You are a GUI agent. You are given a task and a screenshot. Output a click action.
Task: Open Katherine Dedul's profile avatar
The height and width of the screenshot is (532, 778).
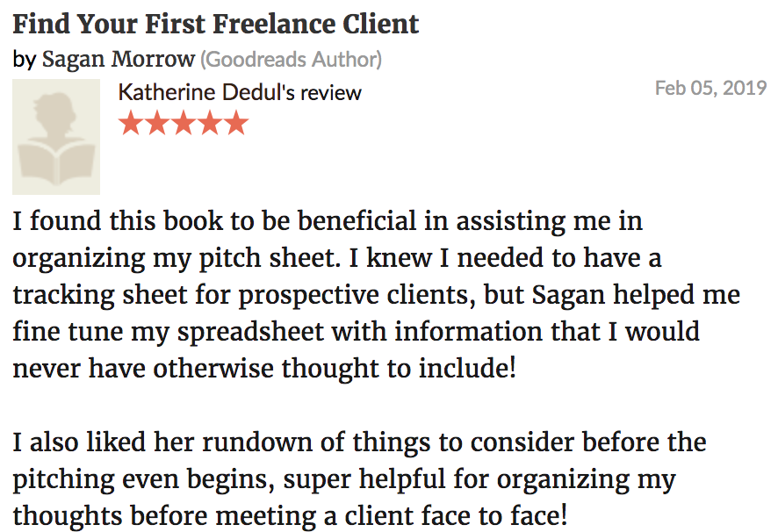[56, 136]
